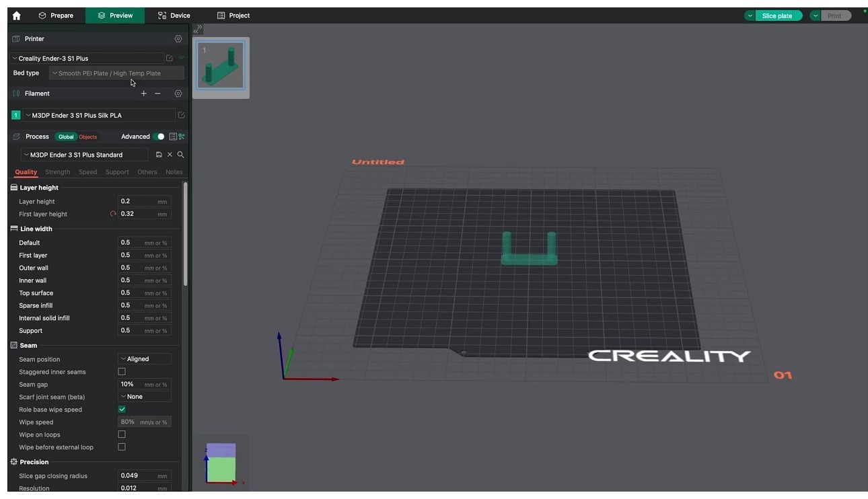Select the Speed settings tab

coord(88,172)
